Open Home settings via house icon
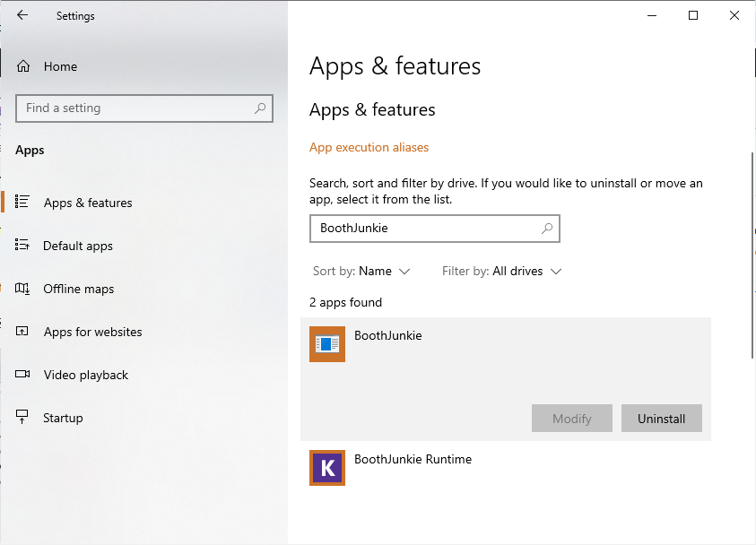Viewport: 756px width, 545px height. (x=23, y=66)
